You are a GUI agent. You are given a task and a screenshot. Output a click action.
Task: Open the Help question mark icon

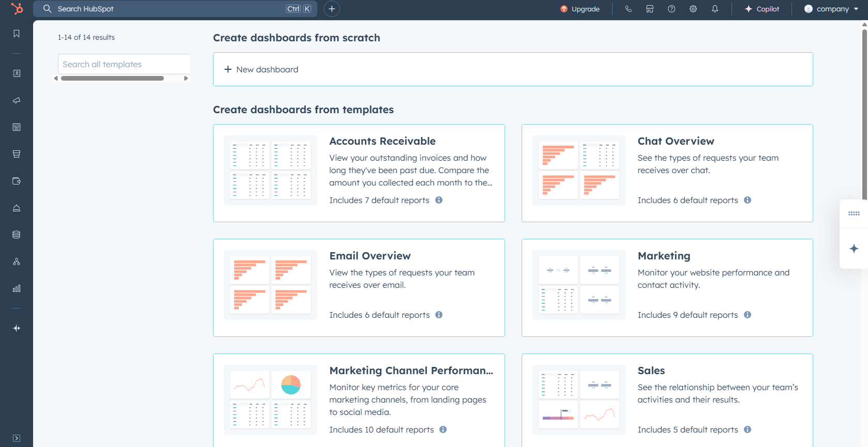[x=672, y=9]
